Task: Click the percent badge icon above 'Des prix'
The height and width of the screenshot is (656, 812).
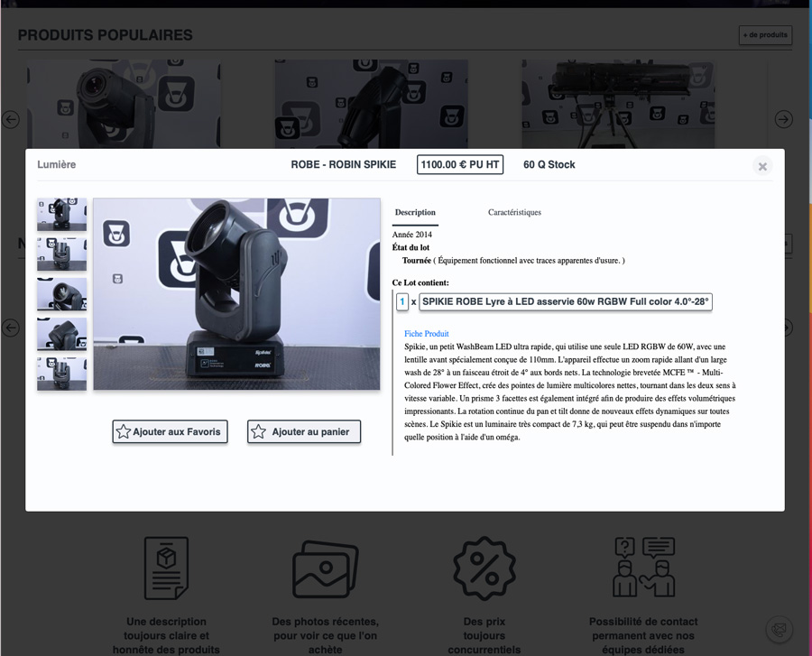Action: (x=484, y=568)
